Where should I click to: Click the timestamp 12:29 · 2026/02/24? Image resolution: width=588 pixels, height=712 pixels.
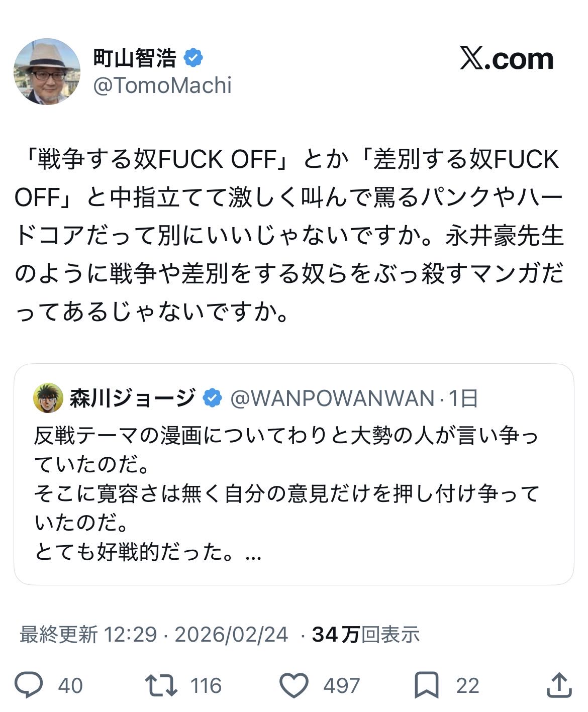(x=196, y=635)
